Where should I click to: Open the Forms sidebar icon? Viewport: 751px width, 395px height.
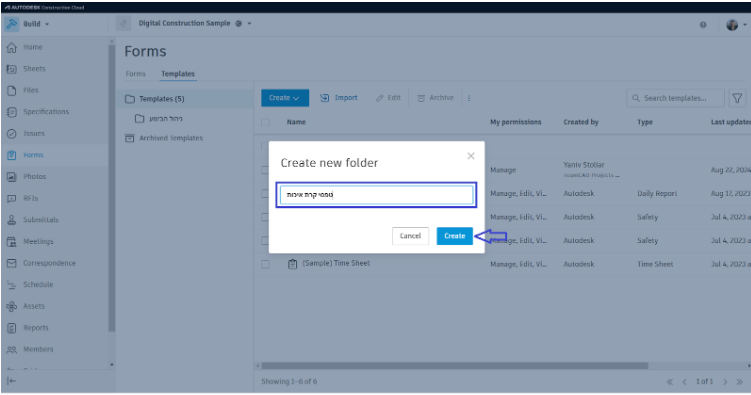(11, 155)
